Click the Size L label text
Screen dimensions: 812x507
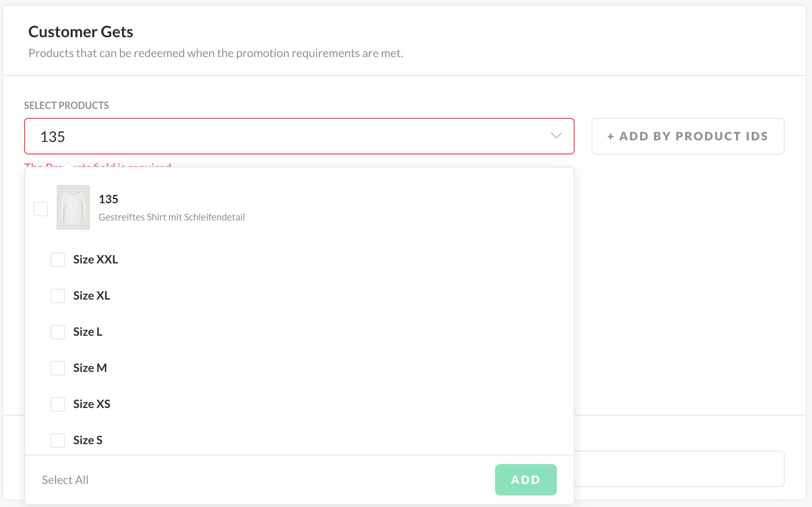coord(87,332)
